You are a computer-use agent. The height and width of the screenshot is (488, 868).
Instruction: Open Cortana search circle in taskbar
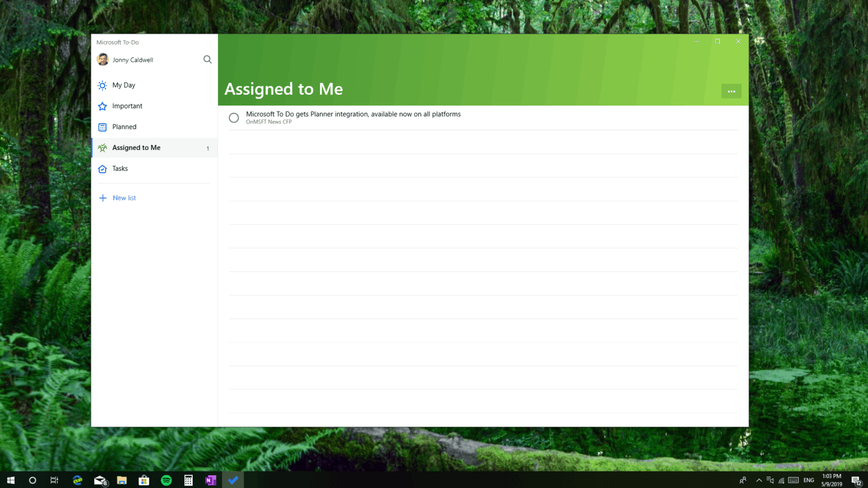click(x=32, y=480)
